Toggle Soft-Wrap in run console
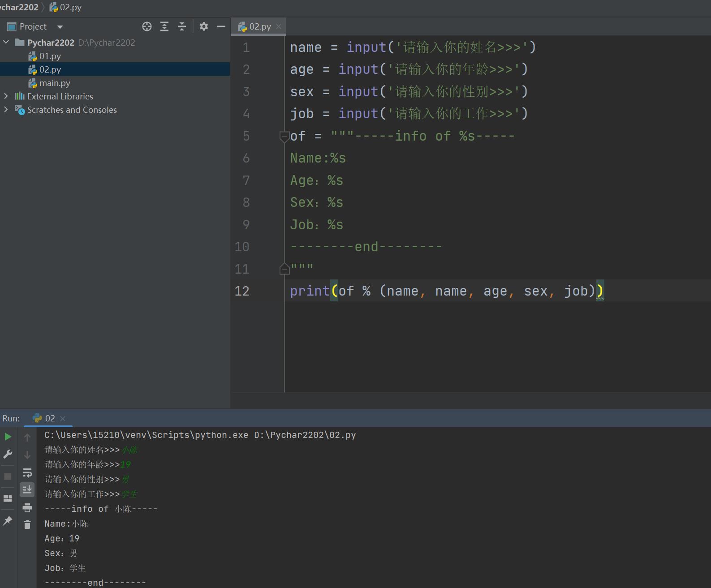711x588 pixels. [27, 472]
